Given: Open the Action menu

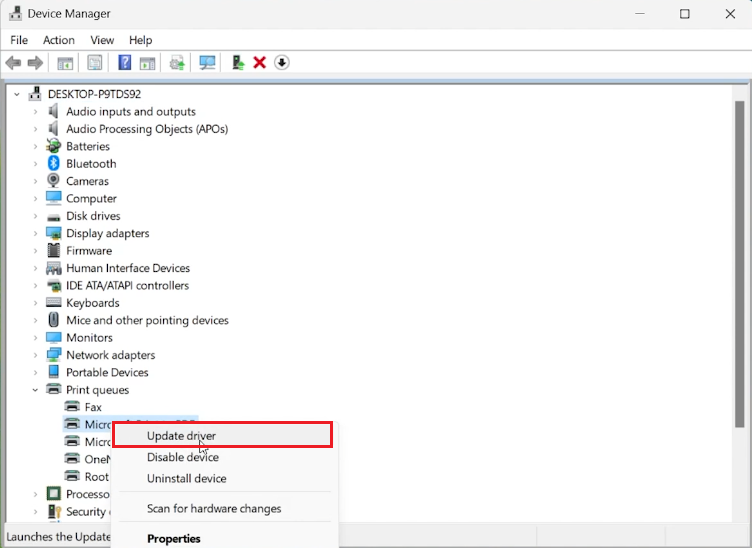Looking at the screenshot, I should click(x=58, y=40).
